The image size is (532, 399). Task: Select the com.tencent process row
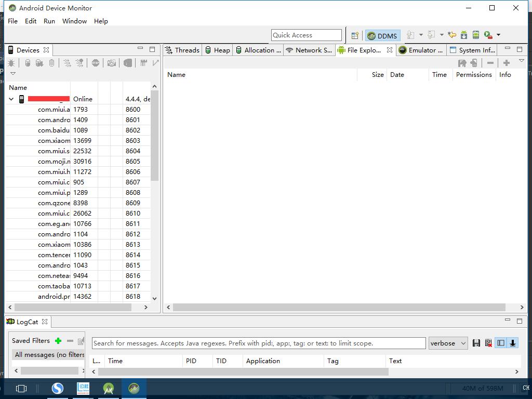(77, 255)
